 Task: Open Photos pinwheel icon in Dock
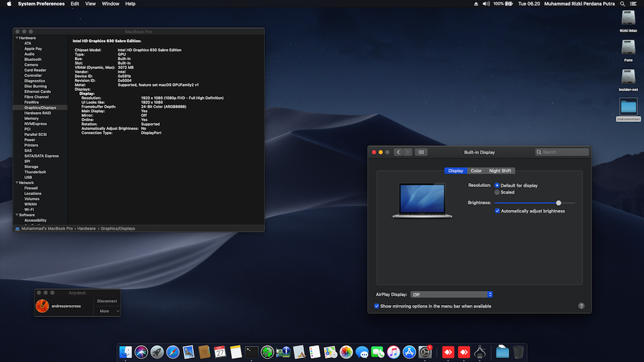click(x=346, y=352)
